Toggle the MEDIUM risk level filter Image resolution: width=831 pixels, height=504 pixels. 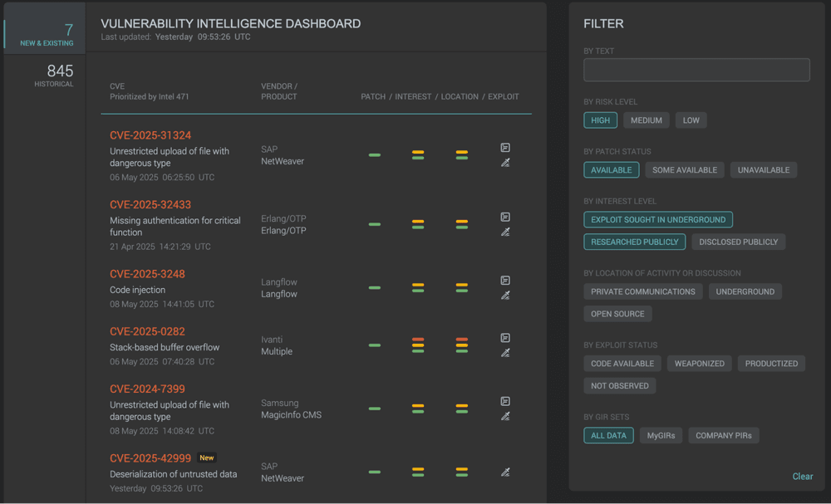(x=646, y=120)
